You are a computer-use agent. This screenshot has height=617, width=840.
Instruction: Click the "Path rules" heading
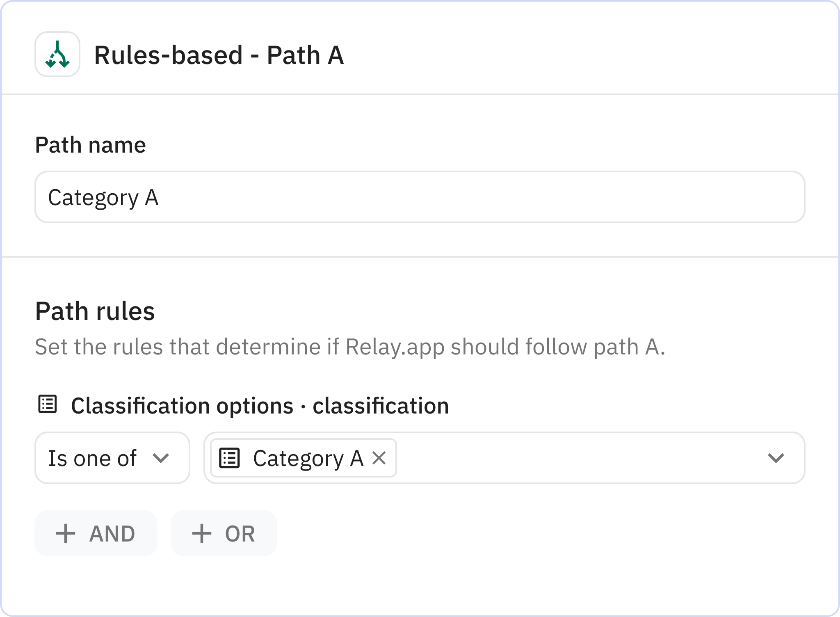tap(95, 311)
